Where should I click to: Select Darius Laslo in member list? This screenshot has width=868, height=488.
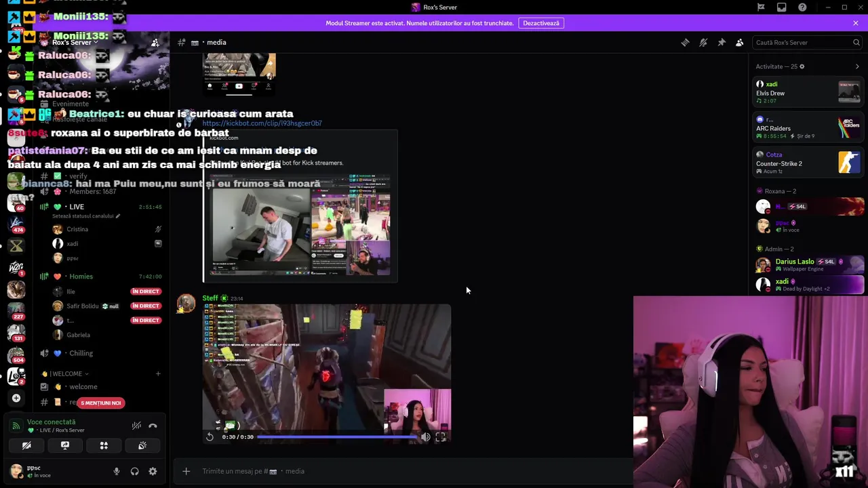(808, 264)
